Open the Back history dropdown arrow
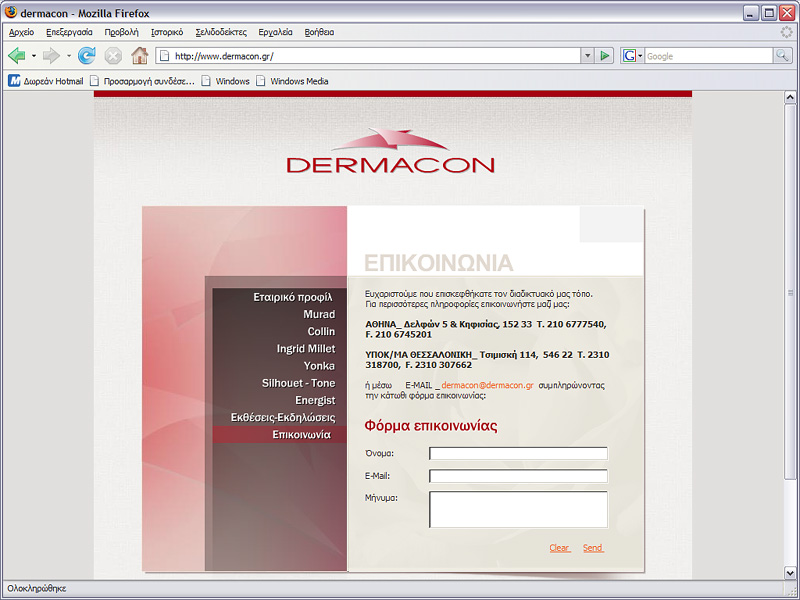Image resolution: width=800 pixels, height=600 pixels. point(34,56)
